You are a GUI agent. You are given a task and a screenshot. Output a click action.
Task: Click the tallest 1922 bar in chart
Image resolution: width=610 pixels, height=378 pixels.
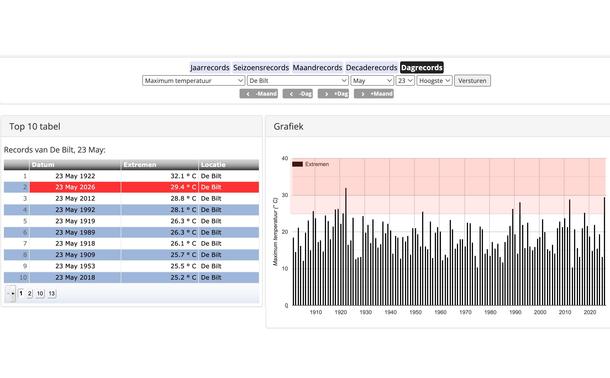[346, 247]
